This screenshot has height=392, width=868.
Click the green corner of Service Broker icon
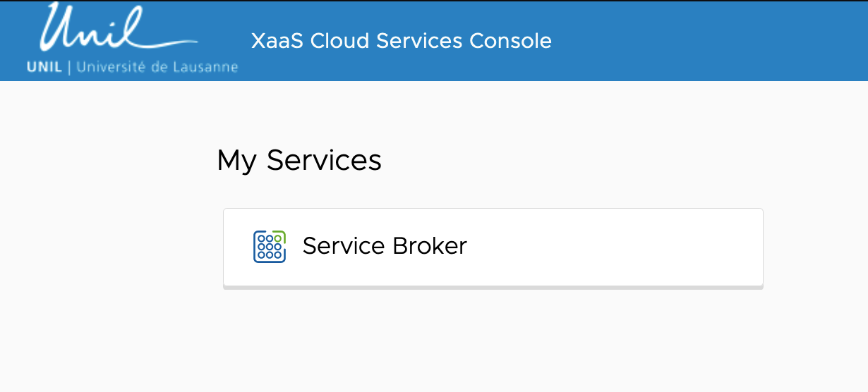point(280,235)
